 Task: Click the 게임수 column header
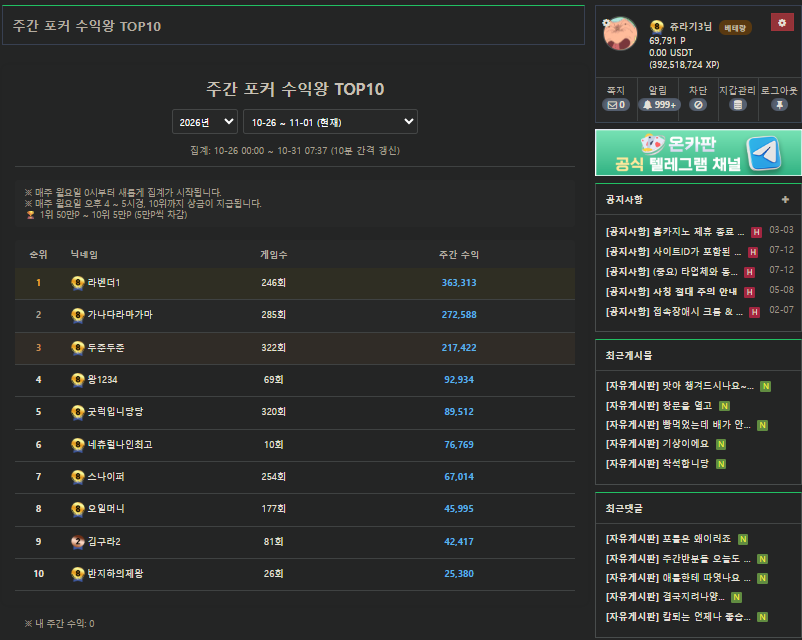pyautogui.click(x=274, y=255)
